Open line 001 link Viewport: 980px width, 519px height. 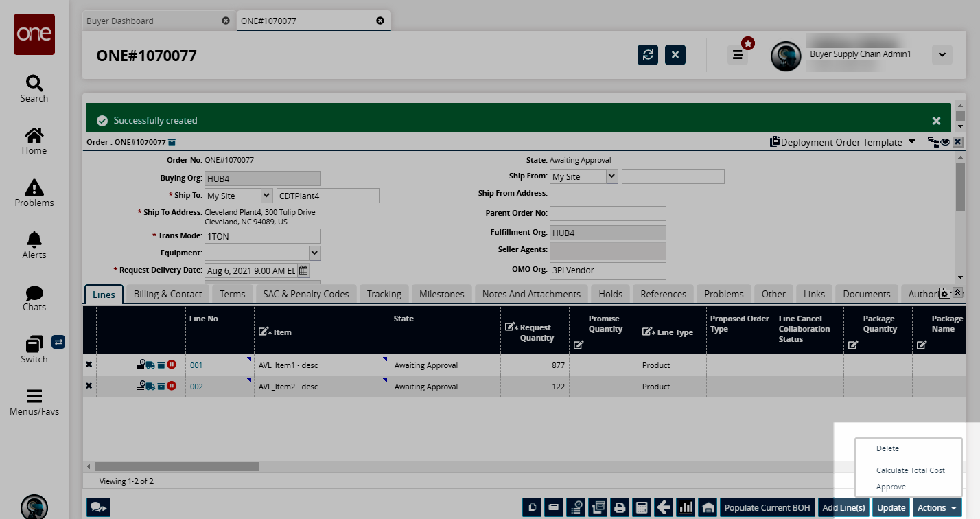pyautogui.click(x=196, y=365)
